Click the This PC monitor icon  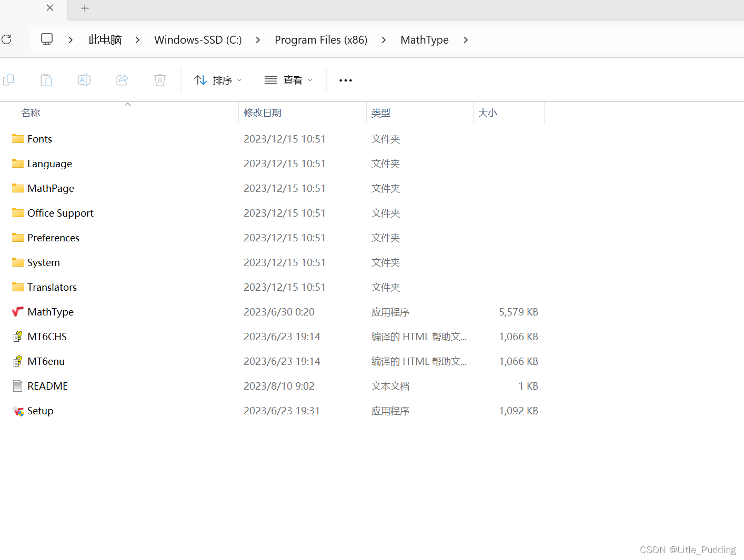tap(47, 39)
